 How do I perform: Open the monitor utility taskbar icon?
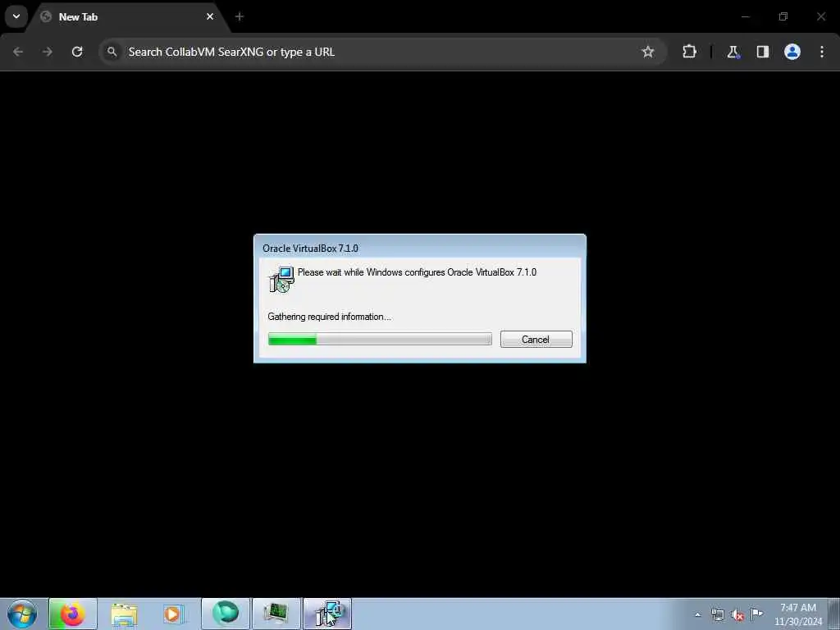[x=276, y=614]
